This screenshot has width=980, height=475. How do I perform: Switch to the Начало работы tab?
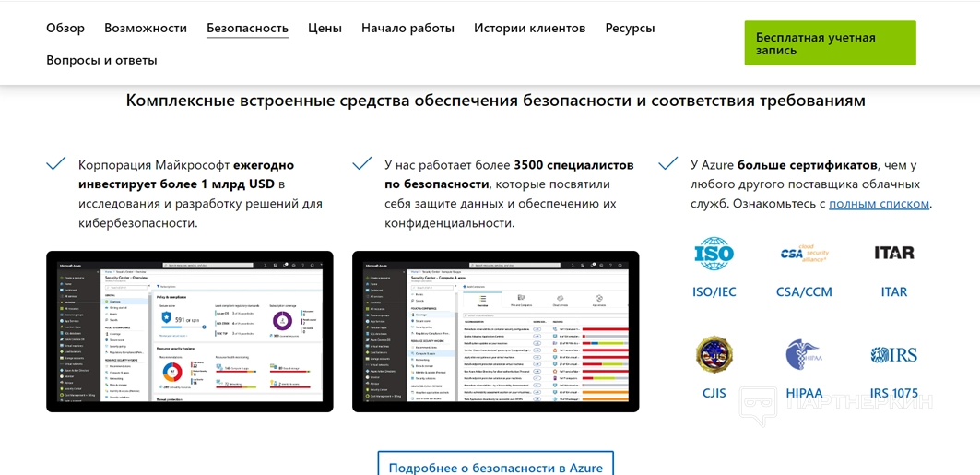coord(407,28)
